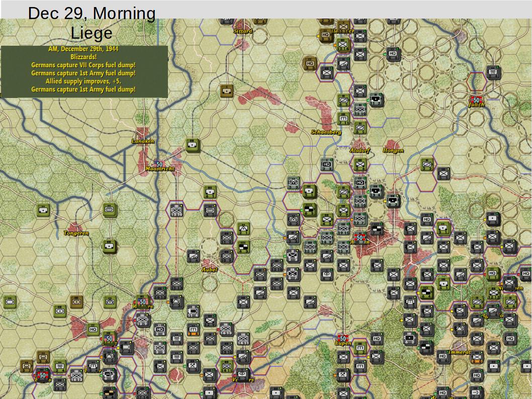Click the red 50 marker at bottom-left
532x399 pixels.
coord(43,375)
